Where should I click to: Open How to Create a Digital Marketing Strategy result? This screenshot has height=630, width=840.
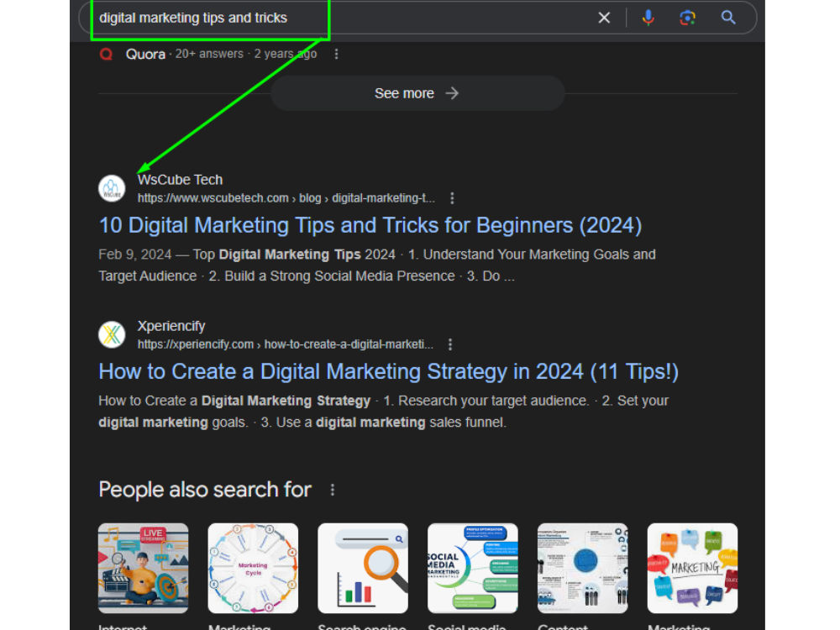coord(388,372)
